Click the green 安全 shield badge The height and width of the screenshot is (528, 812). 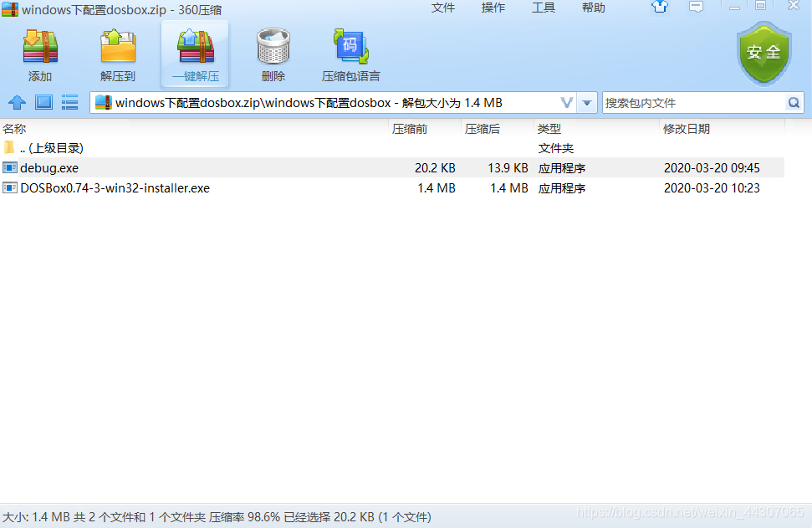point(763,53)
